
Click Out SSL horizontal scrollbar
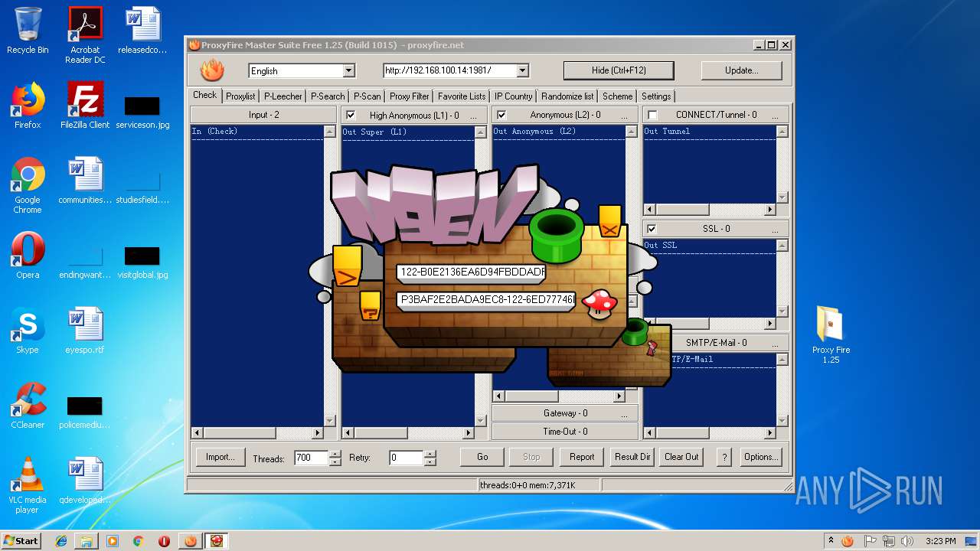[x=710, y=323]
